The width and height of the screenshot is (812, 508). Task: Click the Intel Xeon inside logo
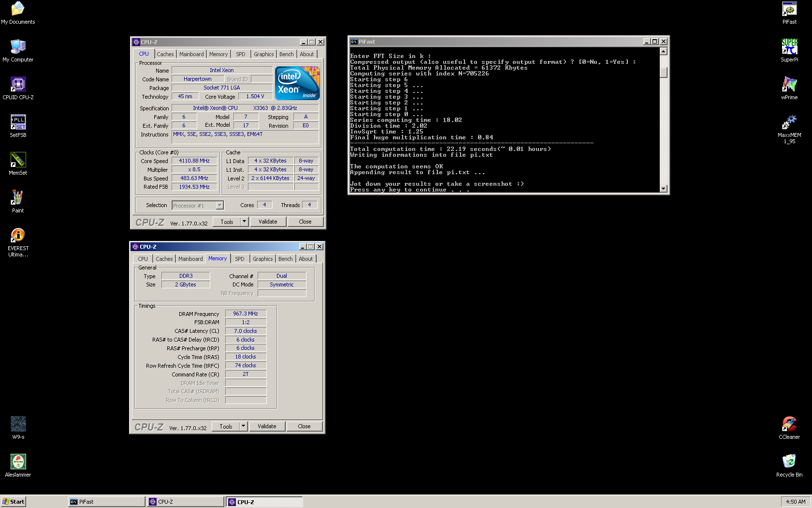coord(297,83)
